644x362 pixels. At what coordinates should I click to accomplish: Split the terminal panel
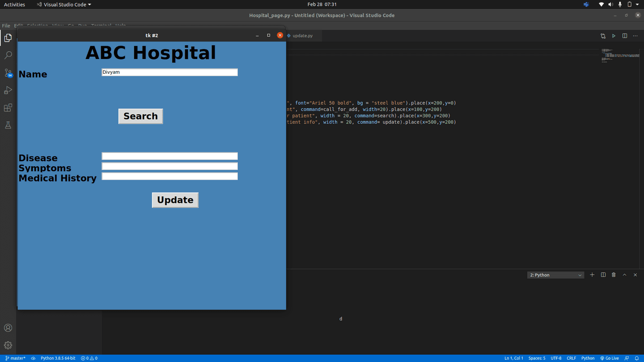point(603,275)
